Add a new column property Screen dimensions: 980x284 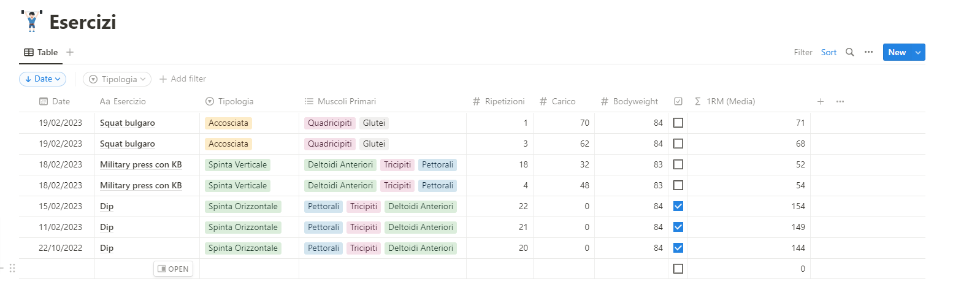pyautogui.click(x=821, y=101)
